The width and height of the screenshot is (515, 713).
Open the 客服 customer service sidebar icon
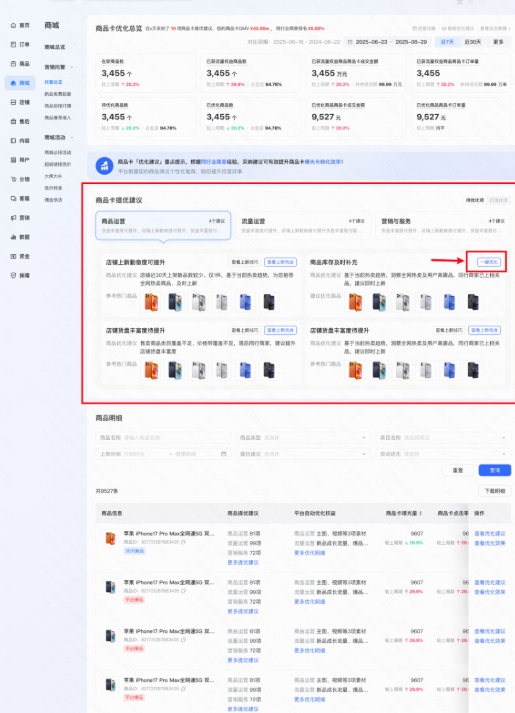tap(14, 198)
